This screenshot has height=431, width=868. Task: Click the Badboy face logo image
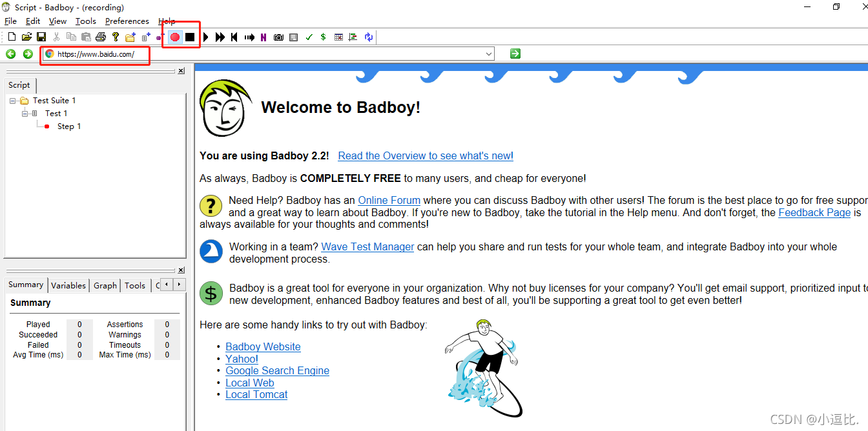(x=226, y=108)
